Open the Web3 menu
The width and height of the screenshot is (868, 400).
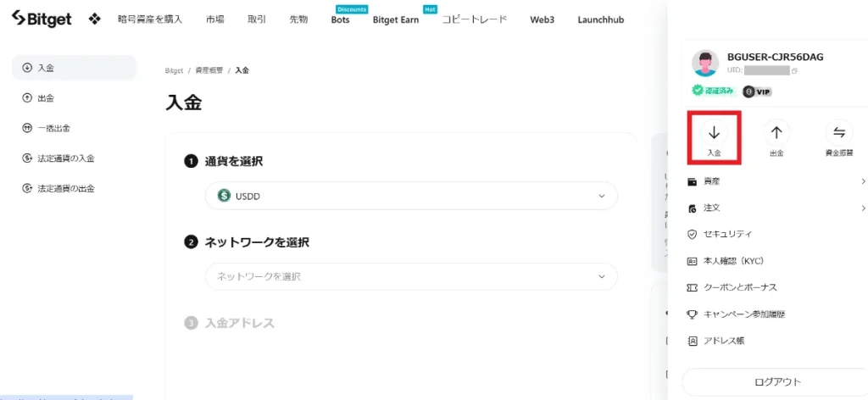click(x=542, y=20)
